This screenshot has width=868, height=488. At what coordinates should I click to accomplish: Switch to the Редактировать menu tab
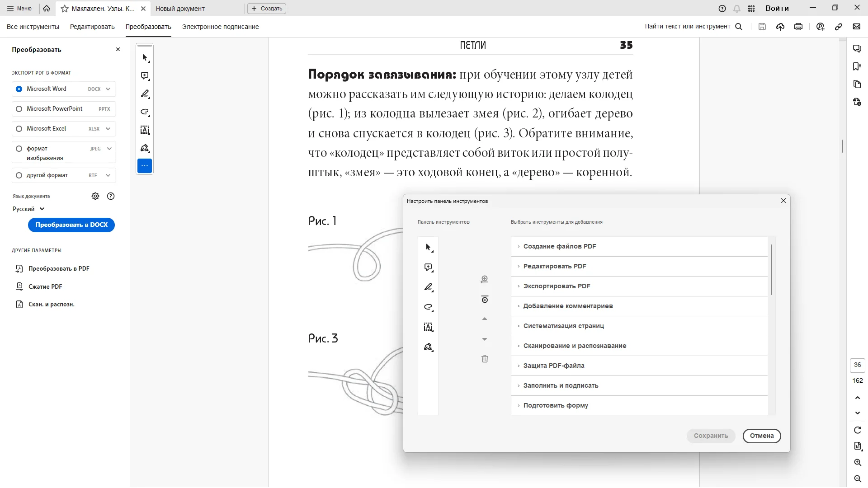92,27
